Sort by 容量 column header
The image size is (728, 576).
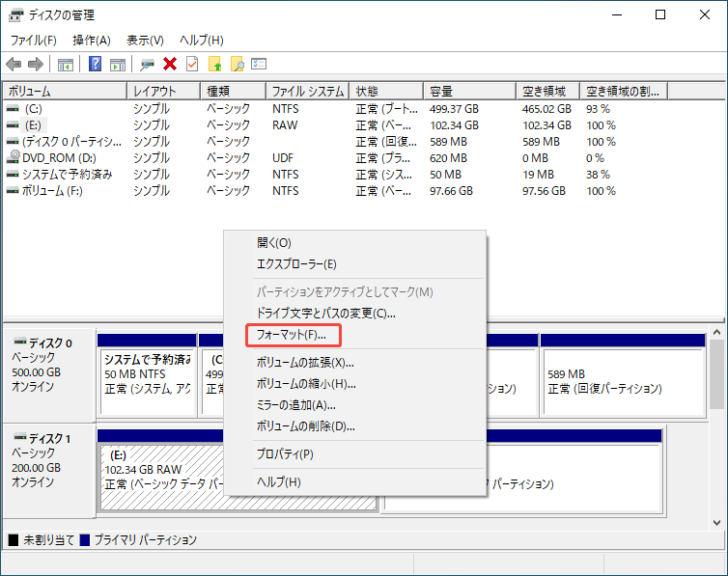click(x=470, y=91)
